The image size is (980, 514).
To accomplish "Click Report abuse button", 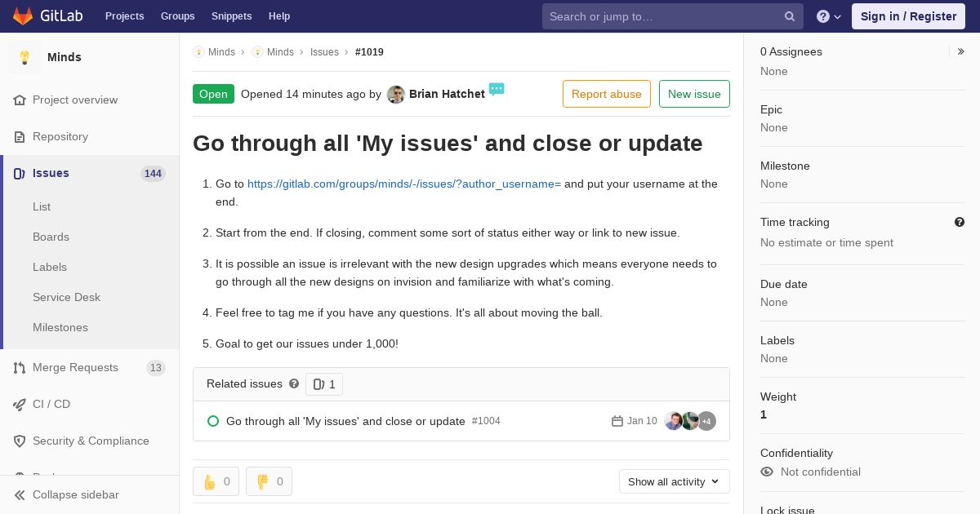I will click(x=607, y=94).
